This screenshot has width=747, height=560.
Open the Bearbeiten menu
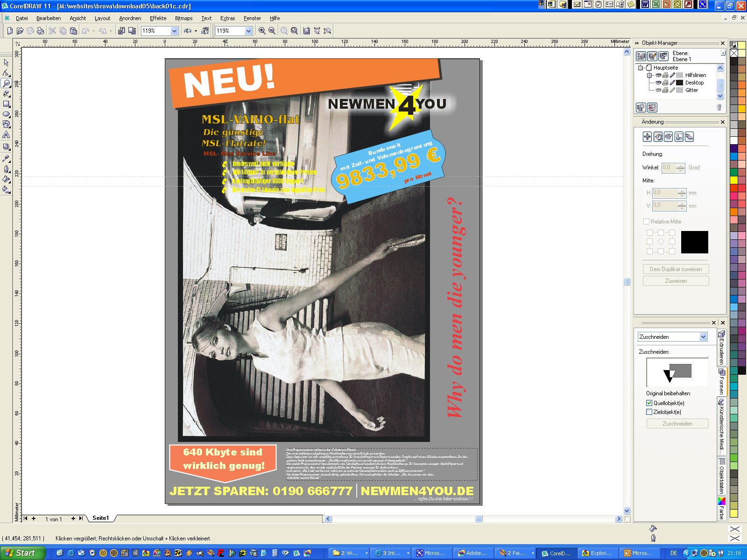pyautogui.click(x=49, y=18)
